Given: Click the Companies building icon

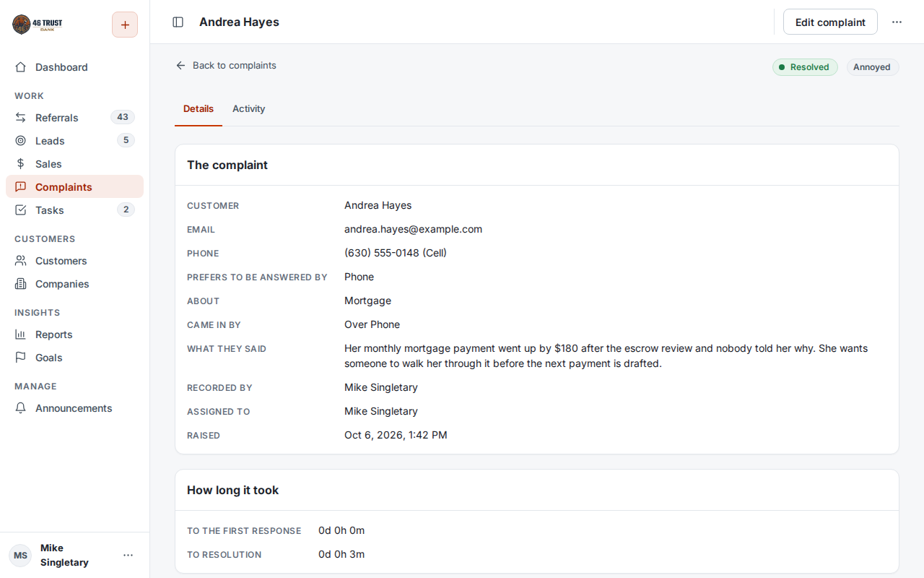Looking at the screenshot, I should coord(21,284).
